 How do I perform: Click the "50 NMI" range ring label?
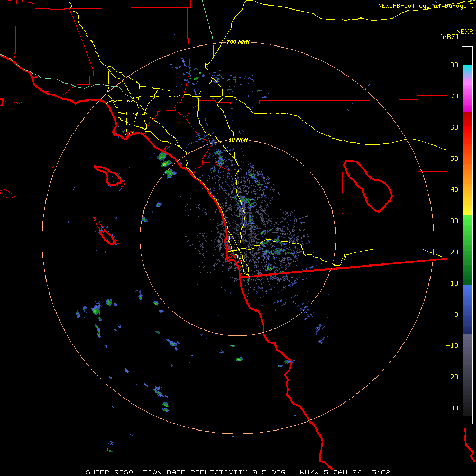click(x=238, y=140)
